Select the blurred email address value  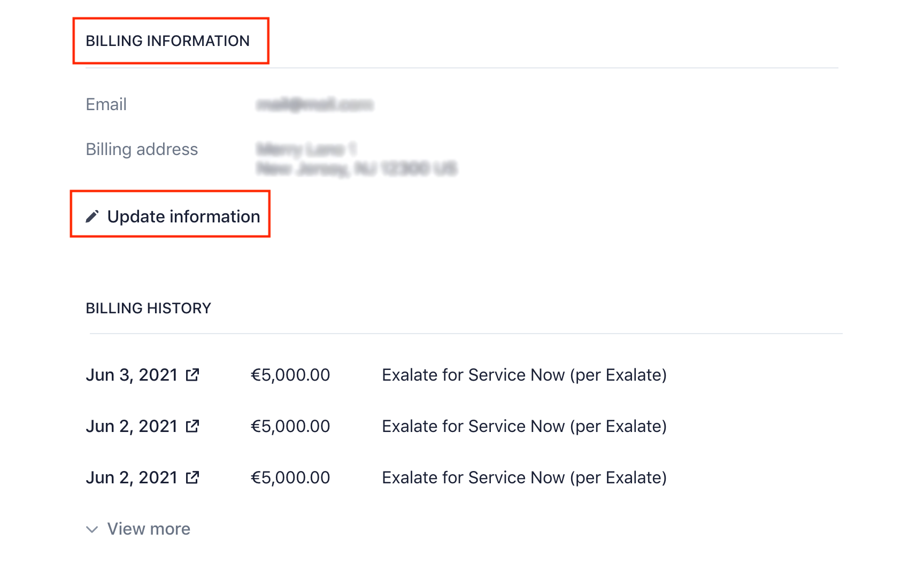tap(314, 105)
